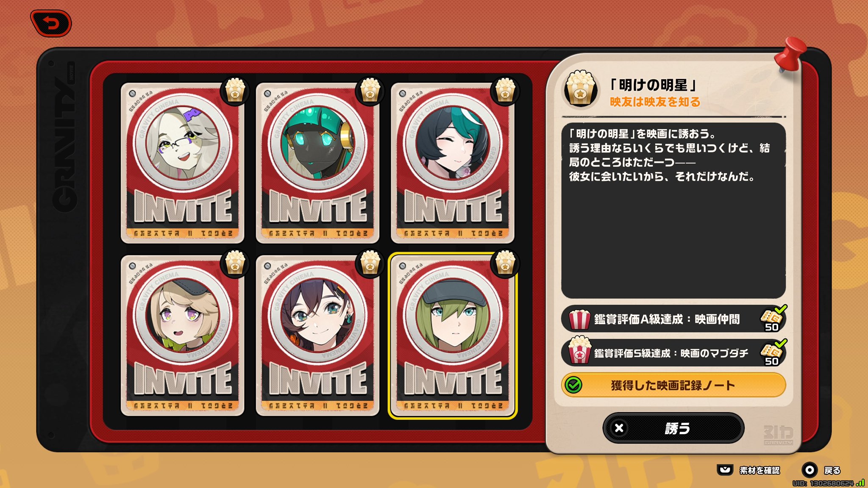868x488 pixels.
Task: Select the white-haired glasses girl invite card
Action: pyautogui.click(x=183, y=163)
